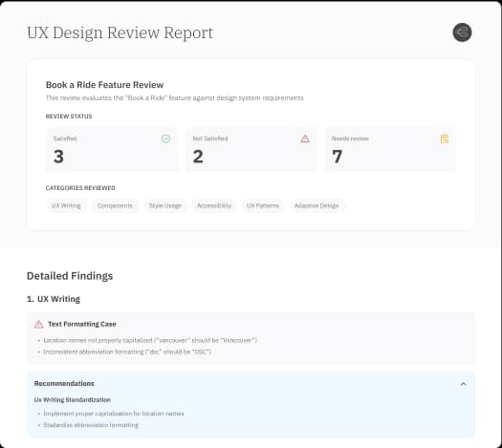Select the UX Writing category chip

pyautogui.click(x=66, y=205)
